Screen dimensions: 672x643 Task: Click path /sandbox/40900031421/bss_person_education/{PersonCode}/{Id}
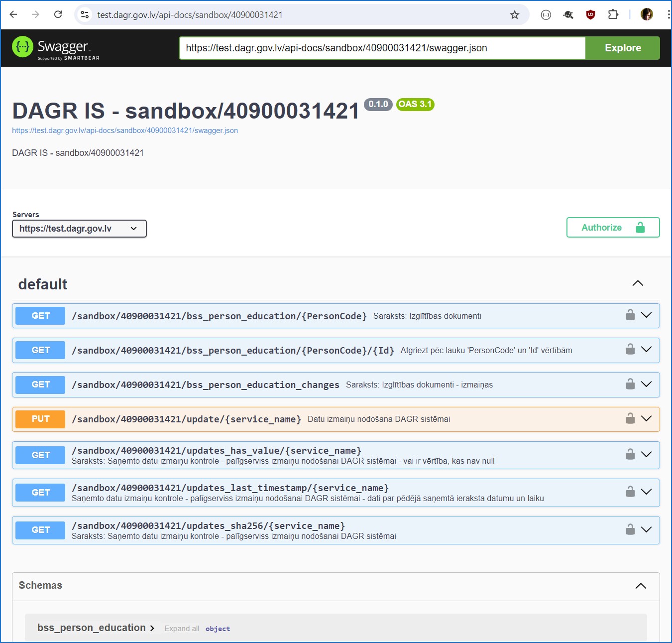tap(233, 350)
